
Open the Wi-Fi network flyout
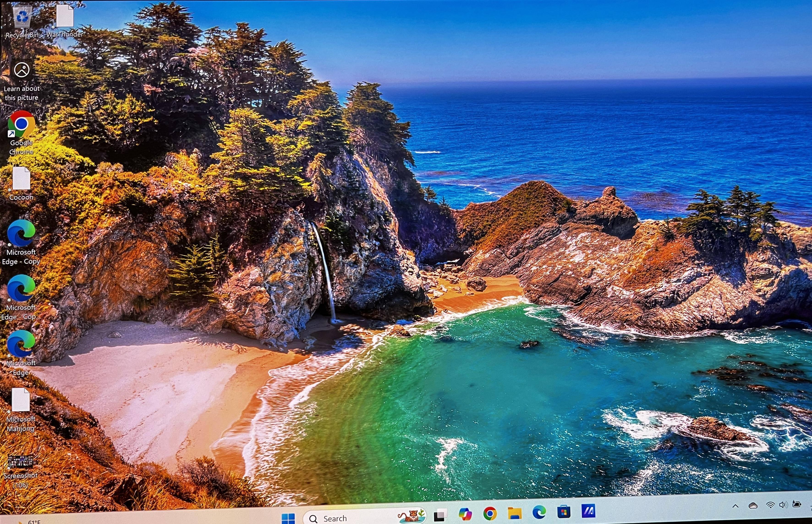[770, 505]
